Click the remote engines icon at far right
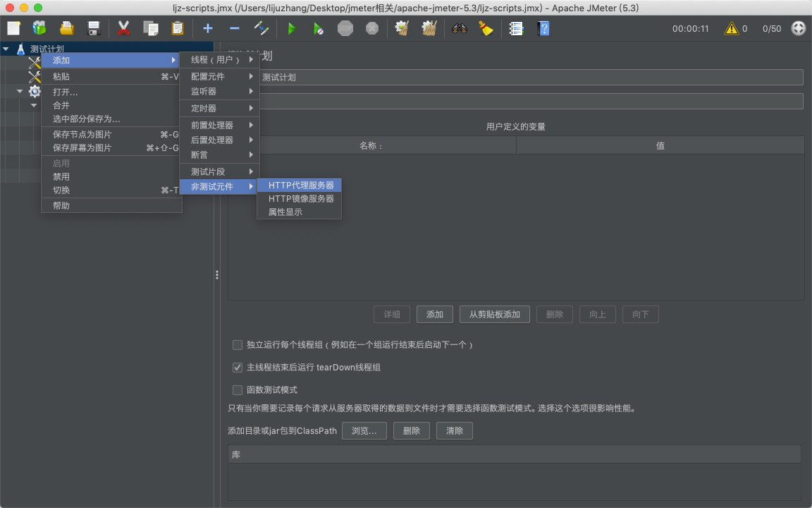 point(799,28)
